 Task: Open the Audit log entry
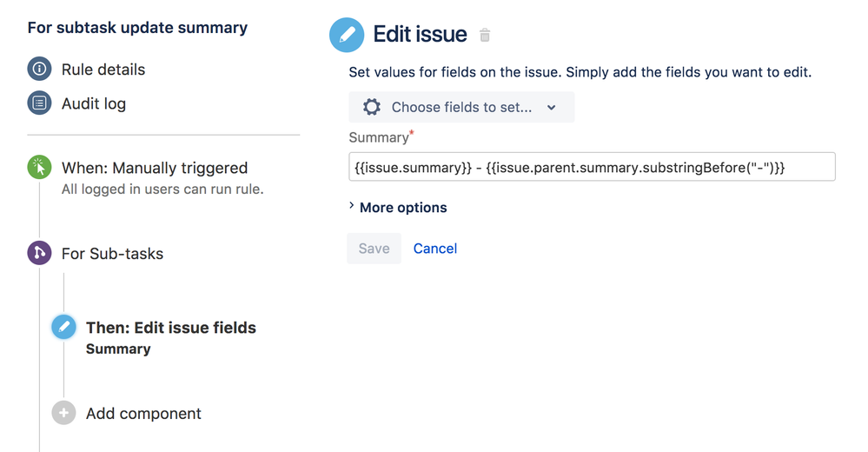[94, 103]
